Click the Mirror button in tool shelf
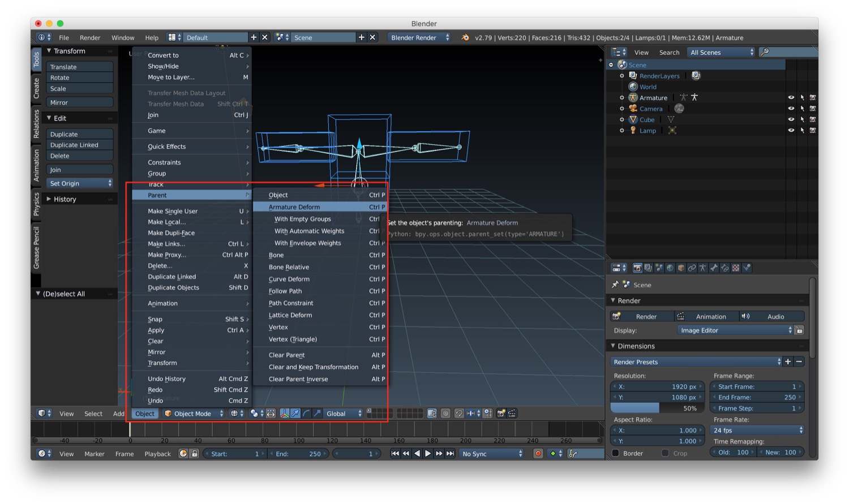The height and width of the screenshot is (504, 849). [x=79, y=102]
